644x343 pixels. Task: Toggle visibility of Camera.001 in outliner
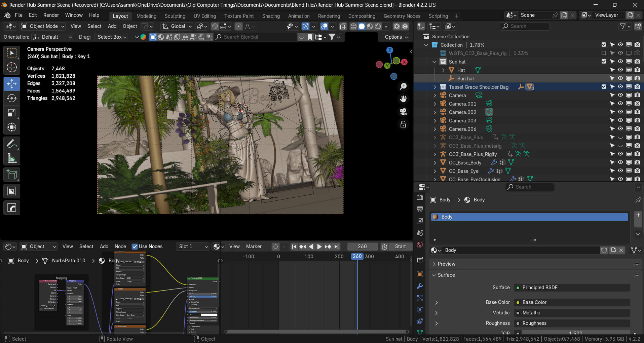pos(620,104)
